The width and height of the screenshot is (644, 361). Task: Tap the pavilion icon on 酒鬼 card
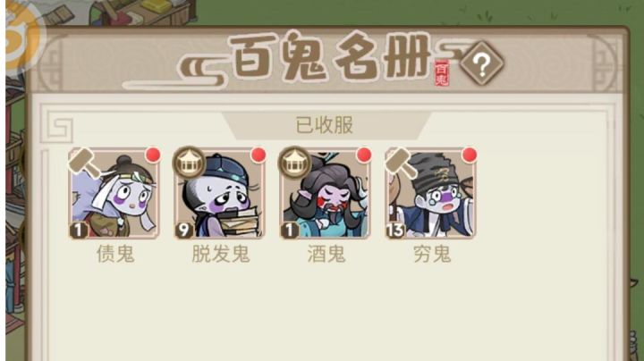294,163
